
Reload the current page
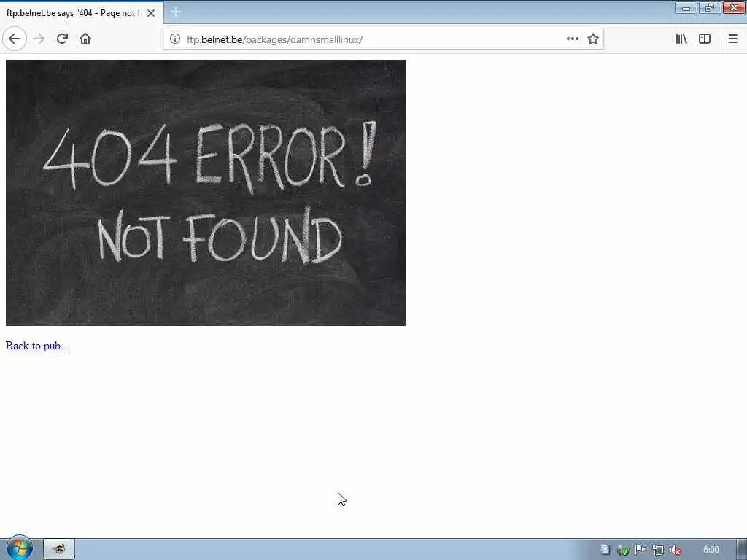tap(62, 39)
